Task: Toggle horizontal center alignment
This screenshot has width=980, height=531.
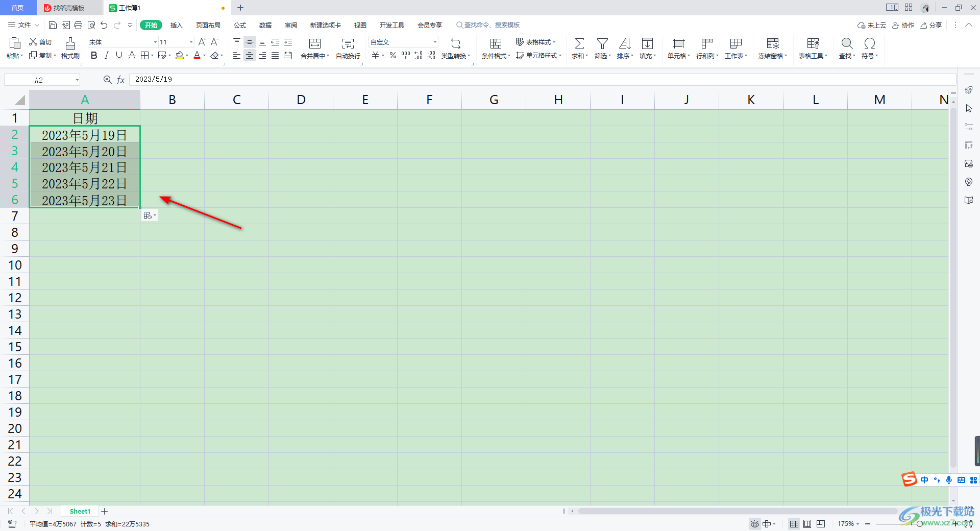Action: pyautogui.click(x=250, y=55)
